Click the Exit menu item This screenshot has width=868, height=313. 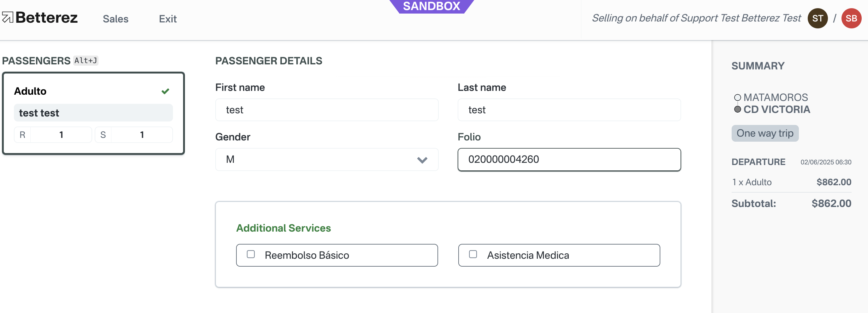[x=168, y=19]
